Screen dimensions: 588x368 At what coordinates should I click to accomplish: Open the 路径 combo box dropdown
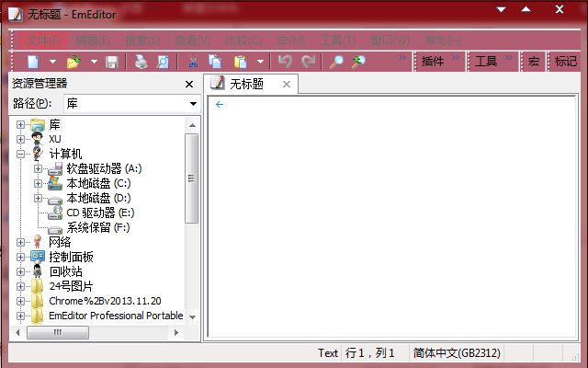(193, 104)
